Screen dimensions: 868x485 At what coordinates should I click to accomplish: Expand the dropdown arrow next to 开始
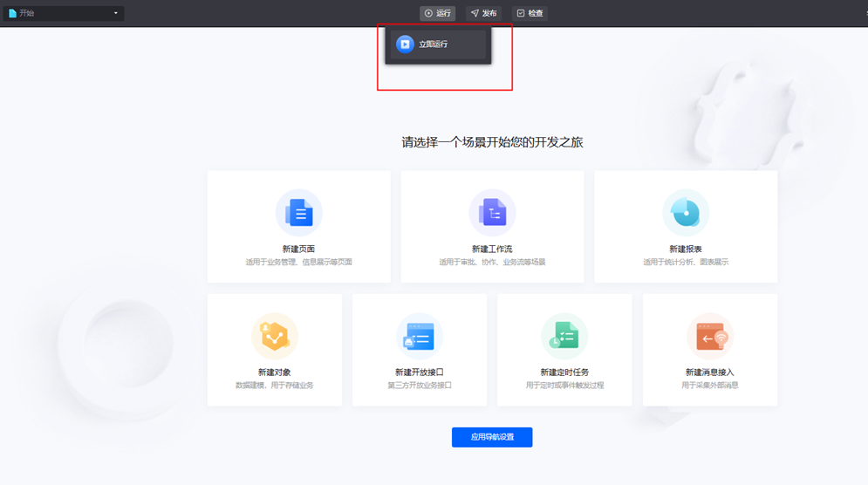click(115, 13)
